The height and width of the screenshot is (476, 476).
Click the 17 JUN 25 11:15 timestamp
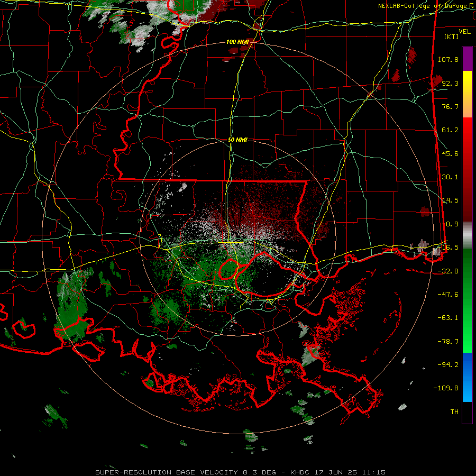pos(350,472)
